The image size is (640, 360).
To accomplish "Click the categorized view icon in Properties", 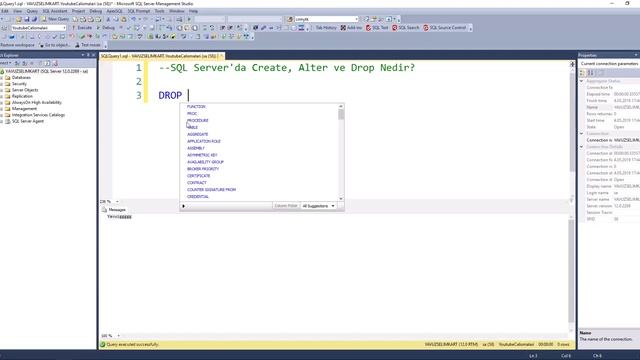I will point(582,73).
